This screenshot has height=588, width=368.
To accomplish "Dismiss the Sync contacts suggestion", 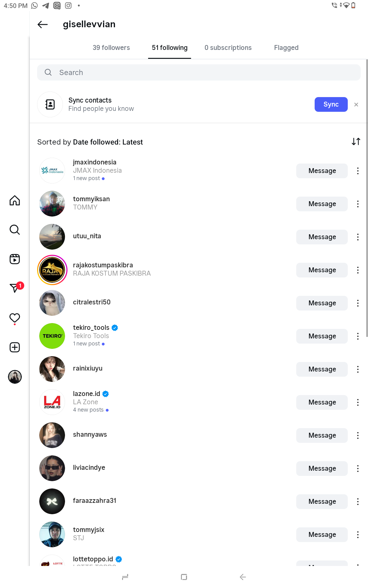I will coord(356,105).
